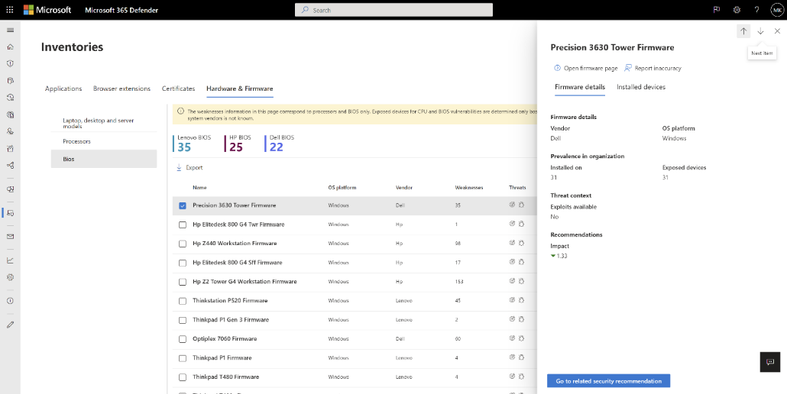787x394 pixels.
Task: Tick the Thinkpad P1 Gen 3 Firmware checkbox
Action: (183, 320)
